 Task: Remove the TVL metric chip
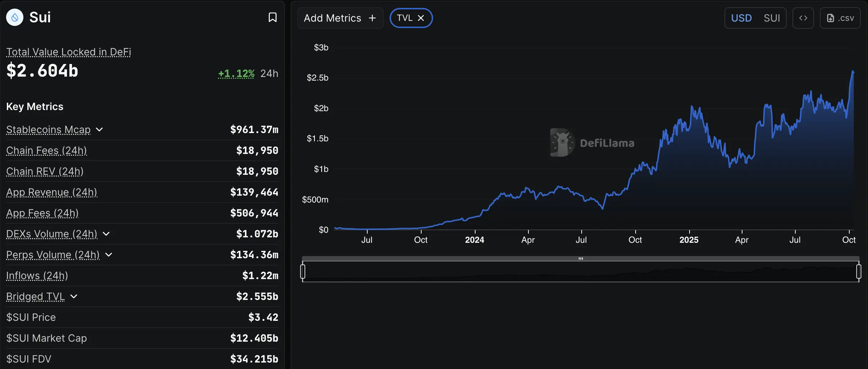421,18
